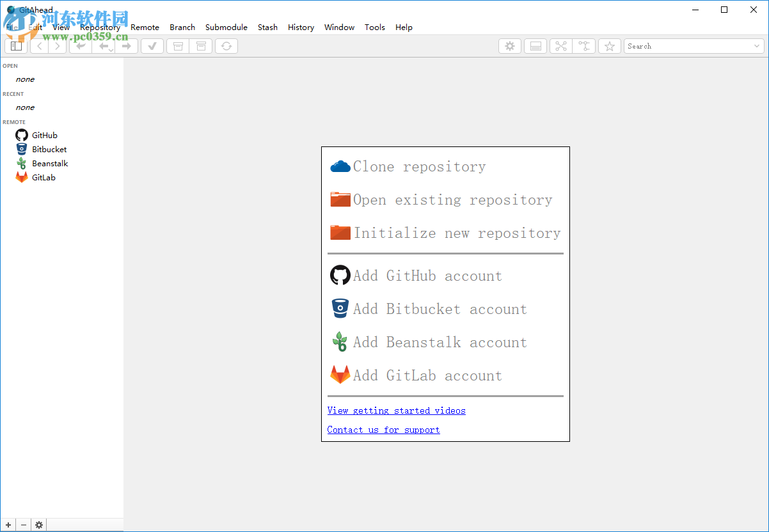Click the navigate back arrow in toolbar
769x532 pixels.
pyautogui.click(x=39, y=46)
